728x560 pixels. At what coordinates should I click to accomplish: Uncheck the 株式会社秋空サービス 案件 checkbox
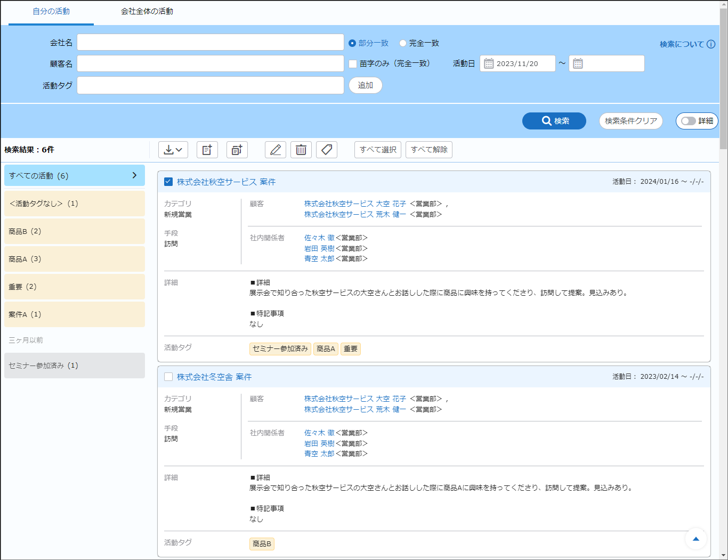pyautogui.click(x=168, y=182)
